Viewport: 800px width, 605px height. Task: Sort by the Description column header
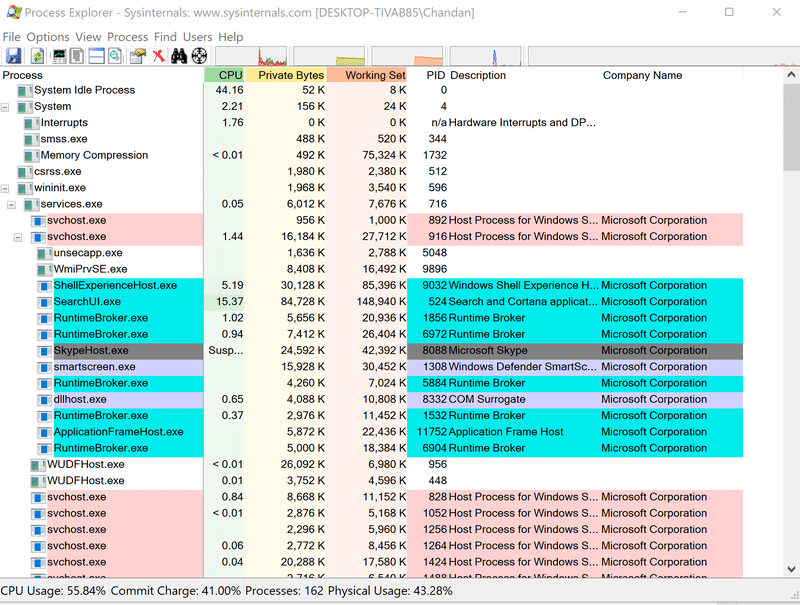pos(524,75)
